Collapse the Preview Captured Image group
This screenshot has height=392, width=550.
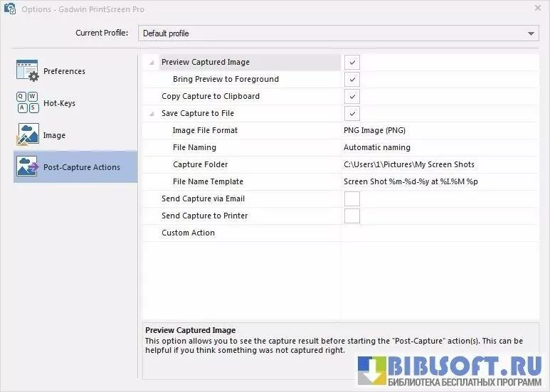pos(151,63)
